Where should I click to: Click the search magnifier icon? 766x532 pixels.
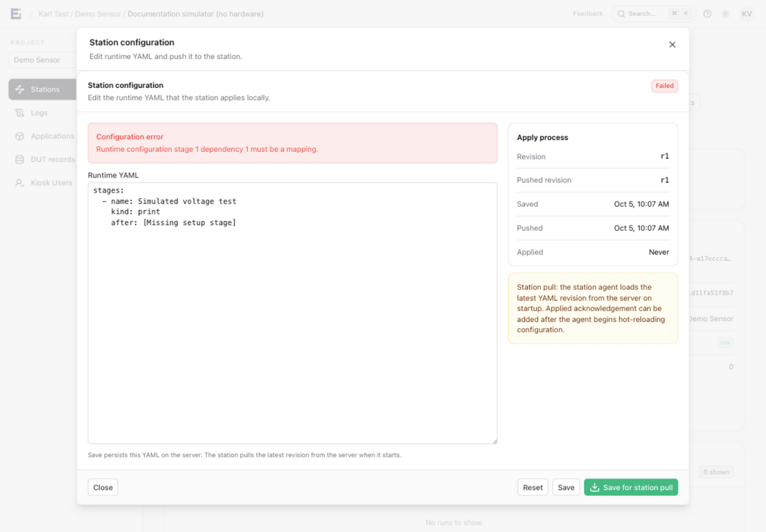pyautogui.click(x=621, y=14)
